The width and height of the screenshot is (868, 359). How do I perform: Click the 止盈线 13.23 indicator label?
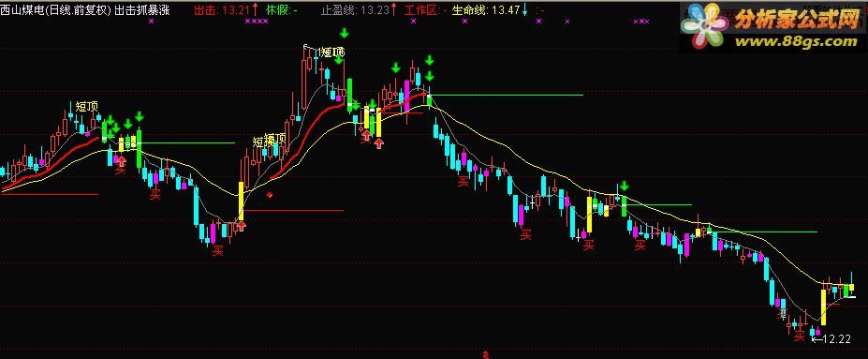click(x=355, y=9)
